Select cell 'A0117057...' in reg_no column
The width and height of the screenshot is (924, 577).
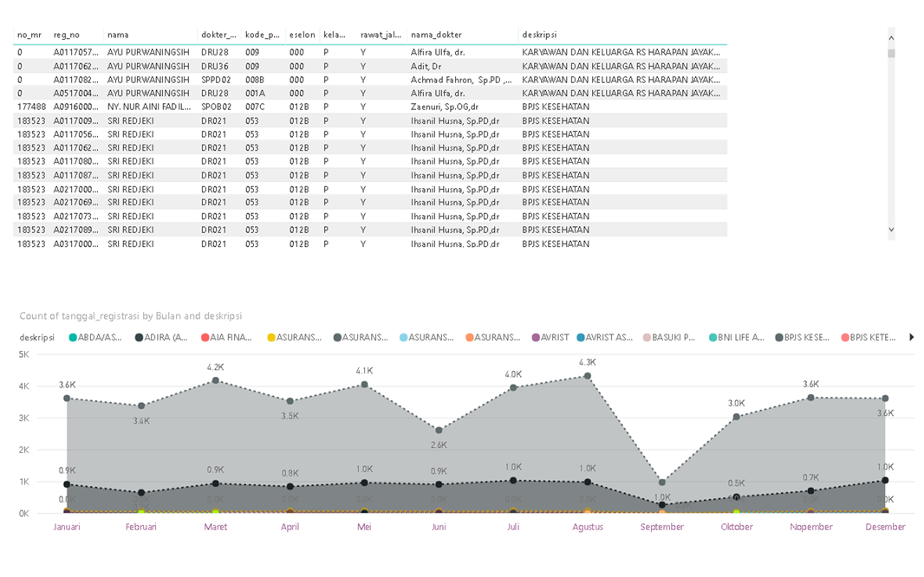coord(76,52)
